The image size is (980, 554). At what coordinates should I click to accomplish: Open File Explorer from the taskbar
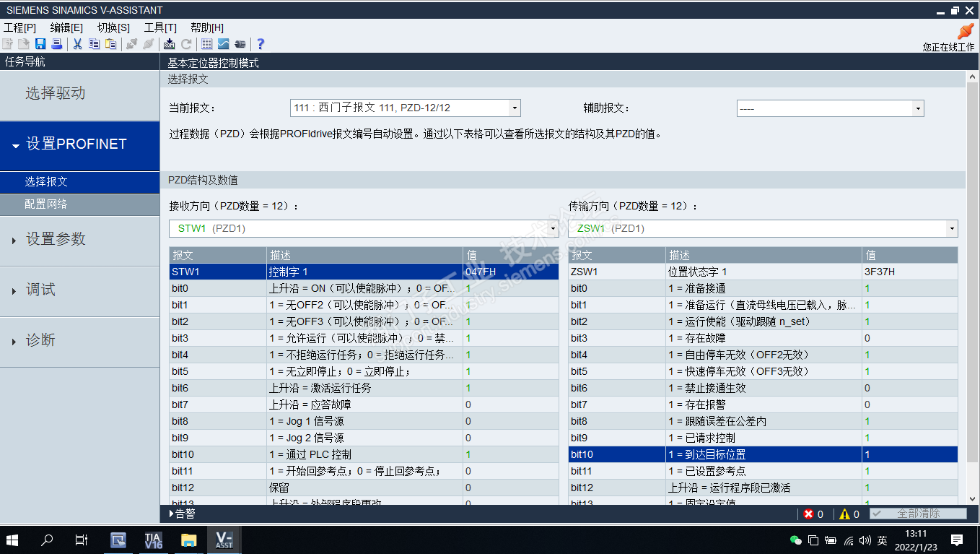[x=188, y=540]
